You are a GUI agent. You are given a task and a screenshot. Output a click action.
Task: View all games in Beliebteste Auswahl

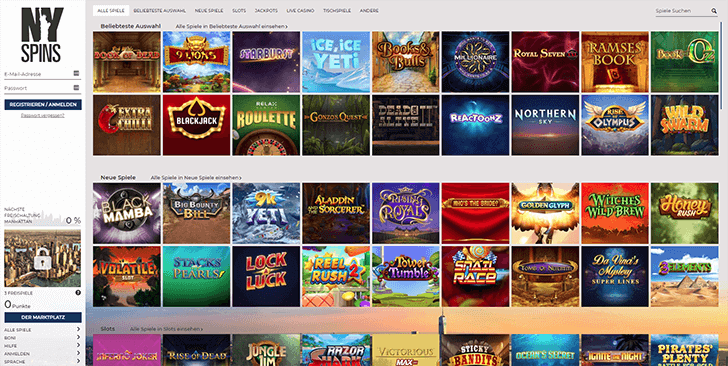point(232,26)
